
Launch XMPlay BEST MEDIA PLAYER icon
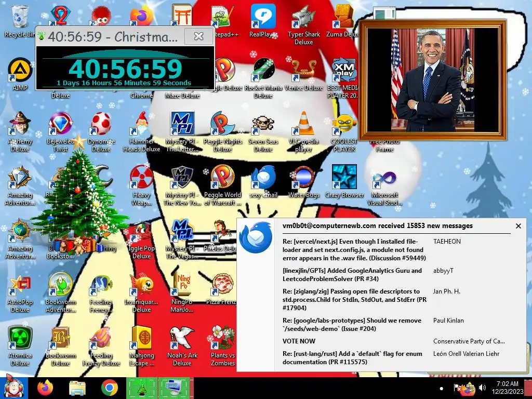[x=343, y=78]
